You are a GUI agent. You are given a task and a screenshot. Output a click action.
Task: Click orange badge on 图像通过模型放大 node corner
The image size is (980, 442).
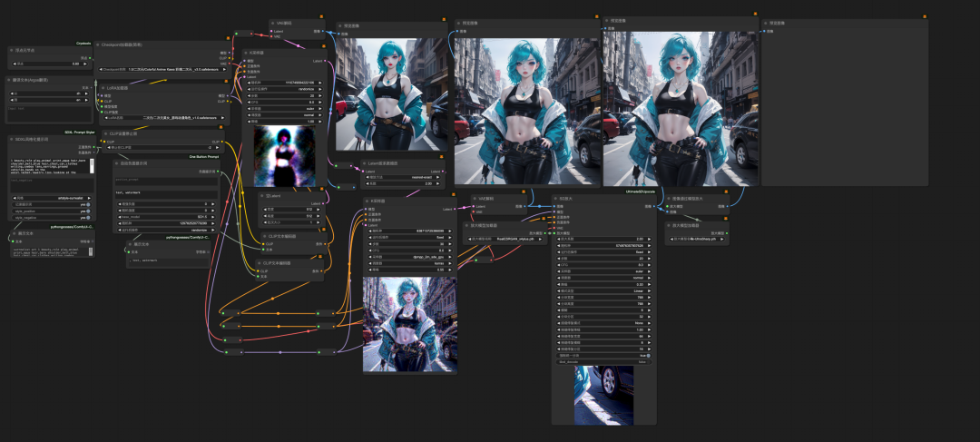[x=726, y=192]
